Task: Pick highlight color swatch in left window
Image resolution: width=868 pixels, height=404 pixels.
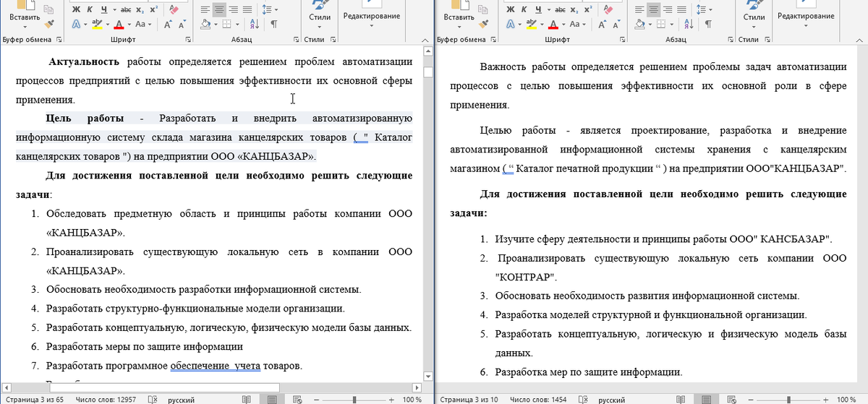Action: (96, 24)
